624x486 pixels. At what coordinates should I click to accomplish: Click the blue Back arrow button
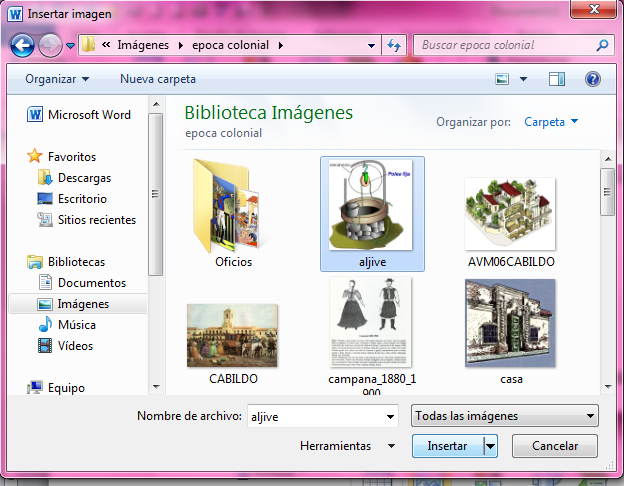(22, 45)
